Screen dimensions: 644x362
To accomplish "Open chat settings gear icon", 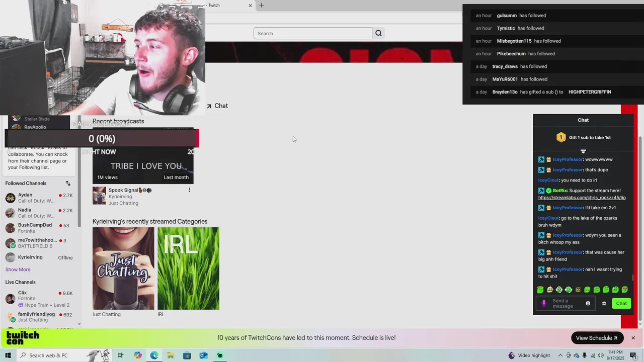I will [x=604, y=303].
